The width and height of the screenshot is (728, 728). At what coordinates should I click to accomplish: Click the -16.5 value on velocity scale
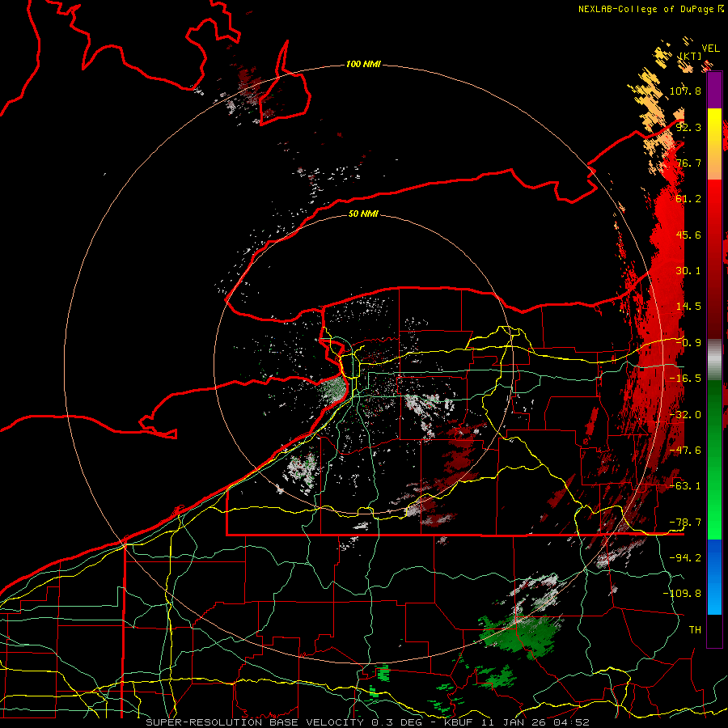coord(685,379)
